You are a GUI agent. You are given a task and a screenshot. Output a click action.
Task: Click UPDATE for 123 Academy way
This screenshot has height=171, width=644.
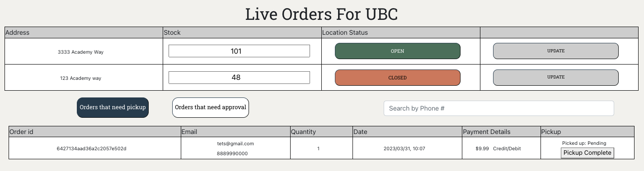(x=555, y=77)
